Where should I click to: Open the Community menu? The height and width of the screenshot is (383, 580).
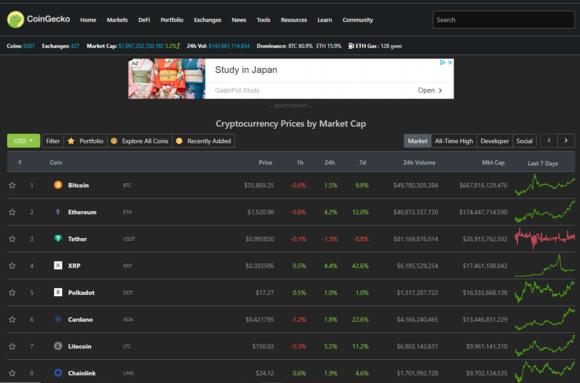click(x=358, y=20)
